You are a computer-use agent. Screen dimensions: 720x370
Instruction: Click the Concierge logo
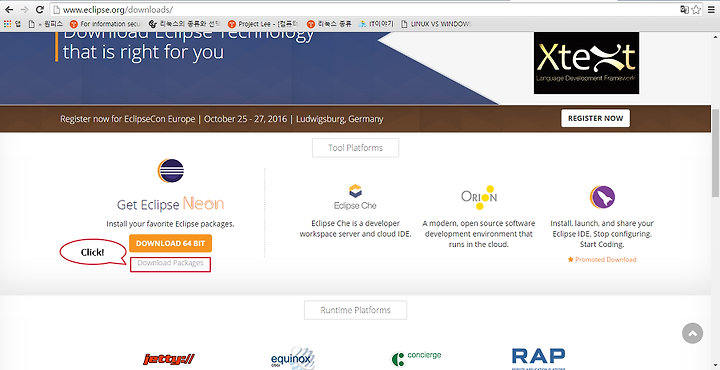416,358
